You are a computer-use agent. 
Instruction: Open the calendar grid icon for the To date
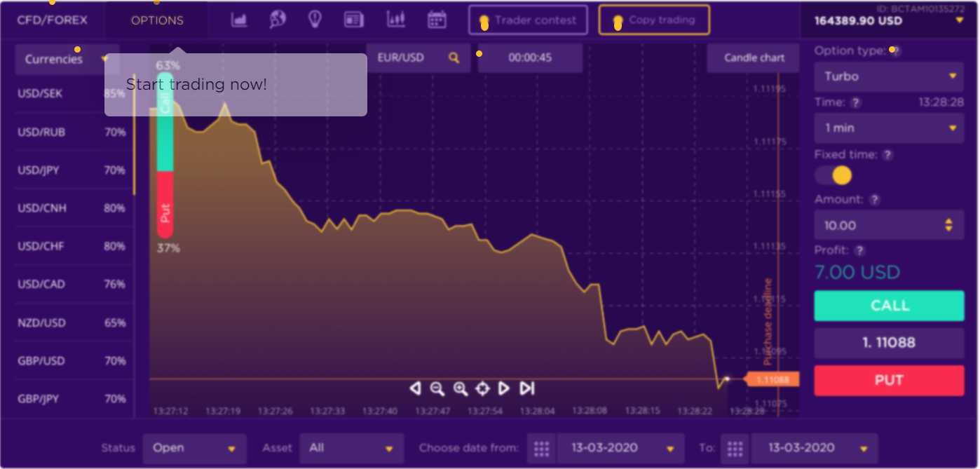point(734,449)
